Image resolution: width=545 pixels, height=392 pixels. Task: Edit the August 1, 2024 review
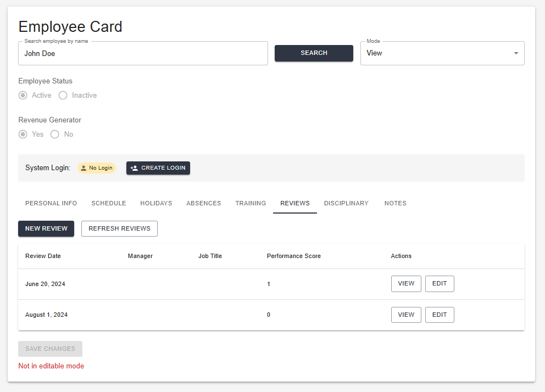(x=440, y=315)
